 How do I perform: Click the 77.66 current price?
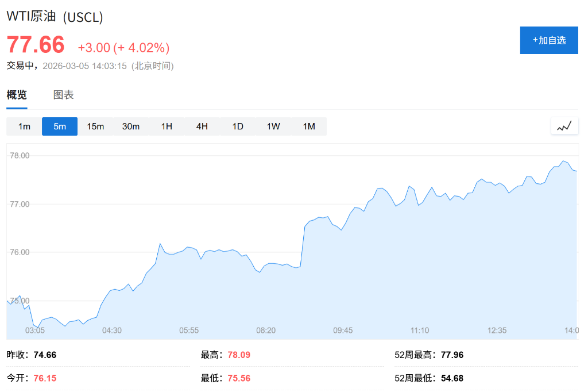click(x=36, y=45)
